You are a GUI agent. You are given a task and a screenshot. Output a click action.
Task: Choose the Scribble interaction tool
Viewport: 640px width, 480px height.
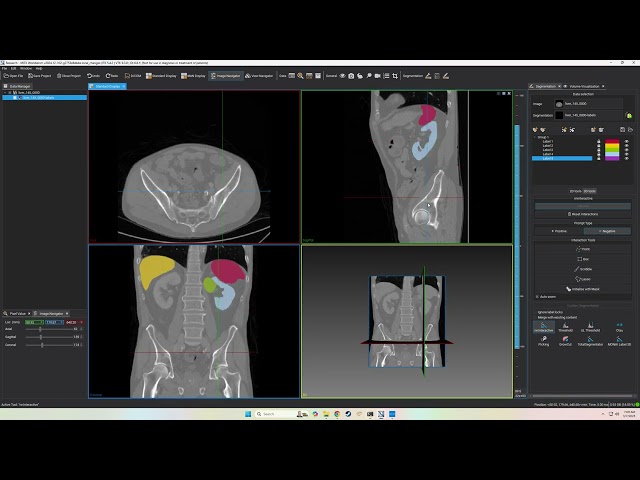tap(583, 269)
